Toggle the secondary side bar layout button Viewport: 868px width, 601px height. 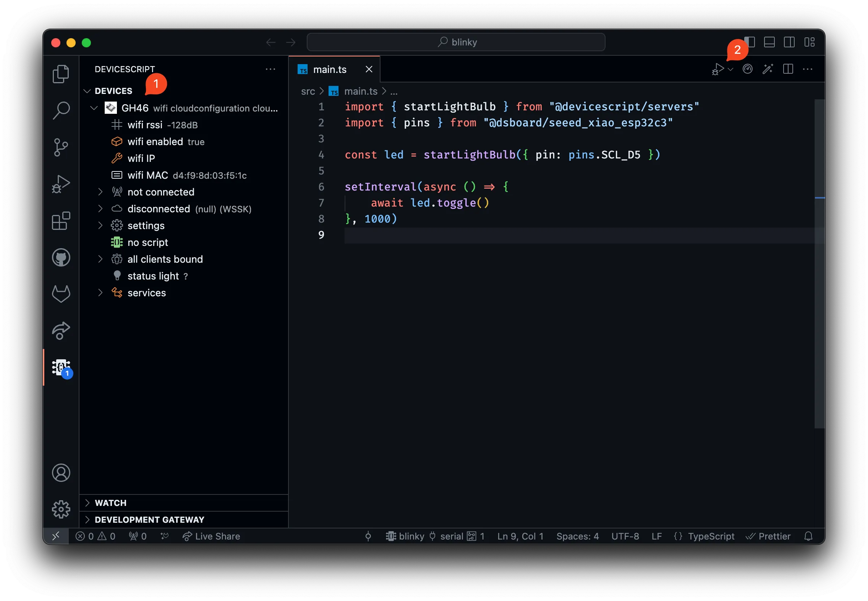pyautogui.click(x=789, y=42)
